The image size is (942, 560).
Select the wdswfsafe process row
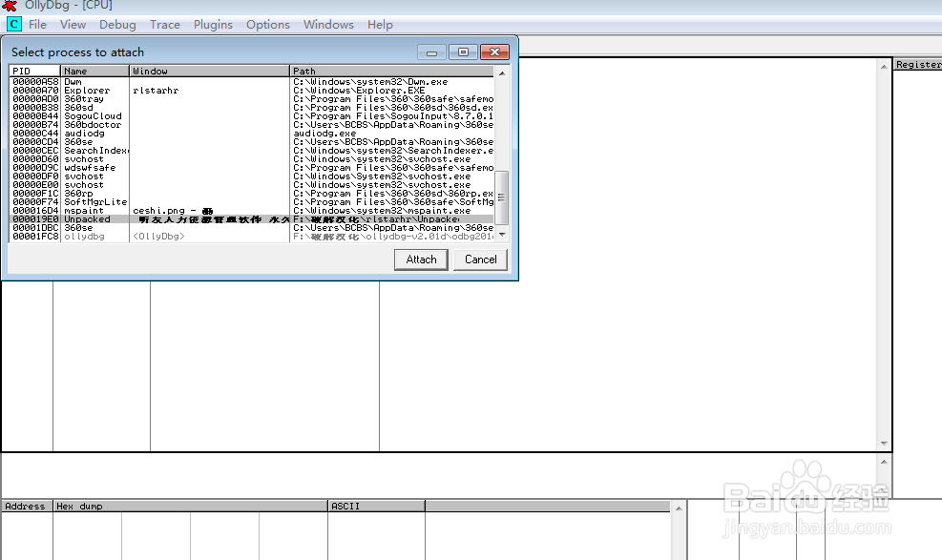click(252, 168)
